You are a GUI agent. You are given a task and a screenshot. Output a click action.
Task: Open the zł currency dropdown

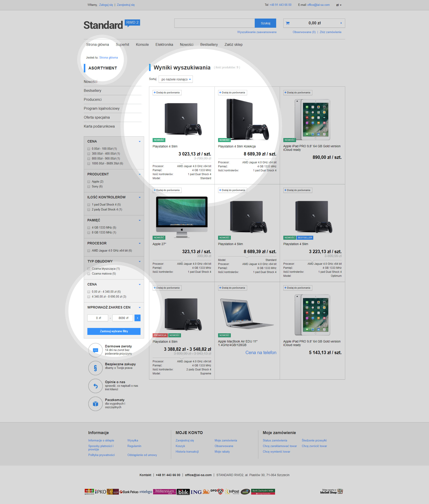(x=339, y=5)
